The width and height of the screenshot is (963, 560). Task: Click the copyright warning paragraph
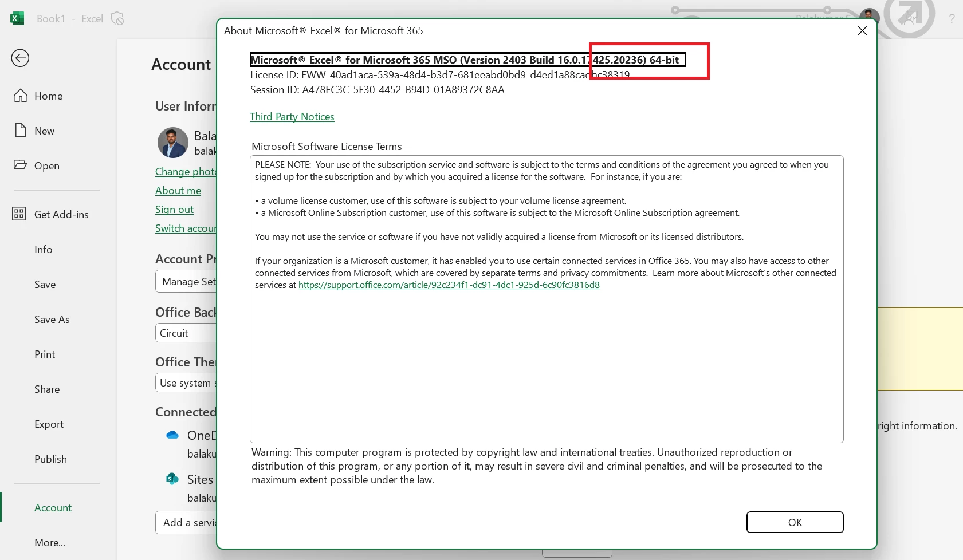coord(537,466)
